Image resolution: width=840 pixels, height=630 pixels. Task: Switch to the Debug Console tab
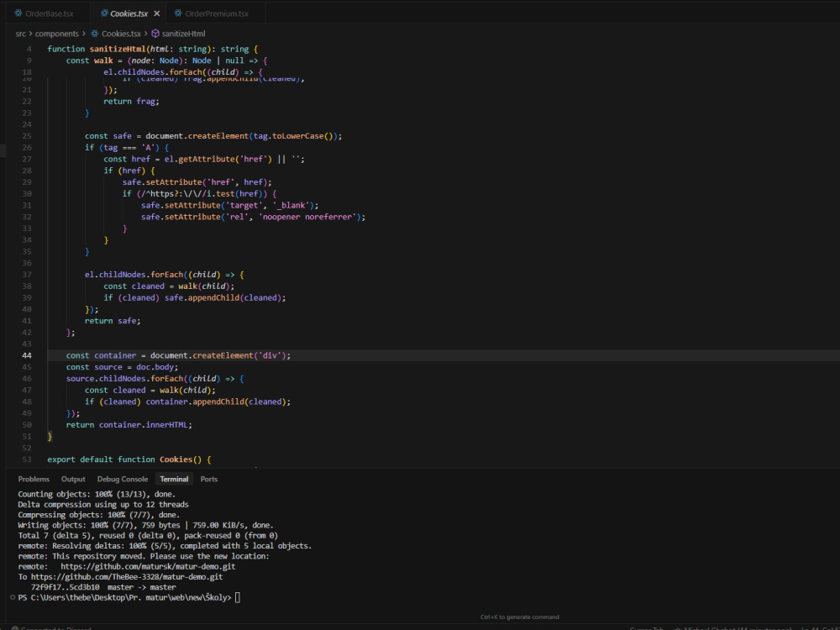point(123,479)
